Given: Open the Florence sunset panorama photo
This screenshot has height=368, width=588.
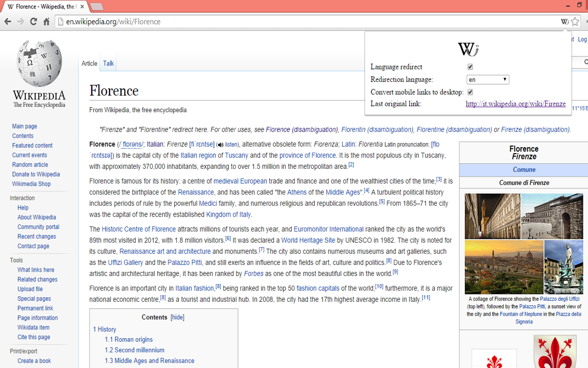Looking at the screenshot, I should coord(504,267).
